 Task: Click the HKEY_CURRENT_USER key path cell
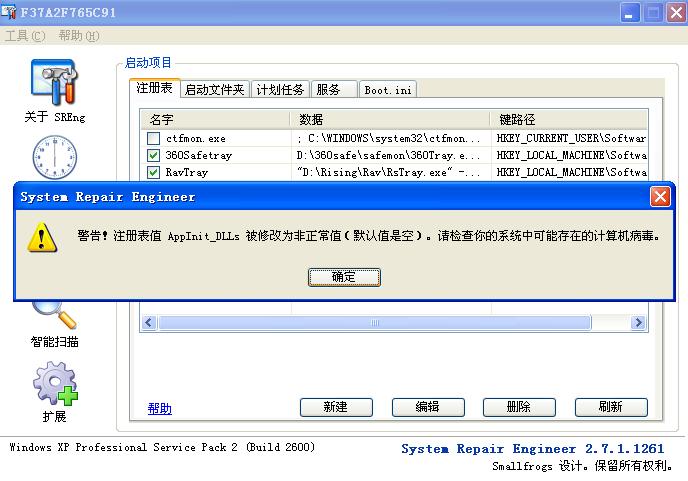(571, 139)
